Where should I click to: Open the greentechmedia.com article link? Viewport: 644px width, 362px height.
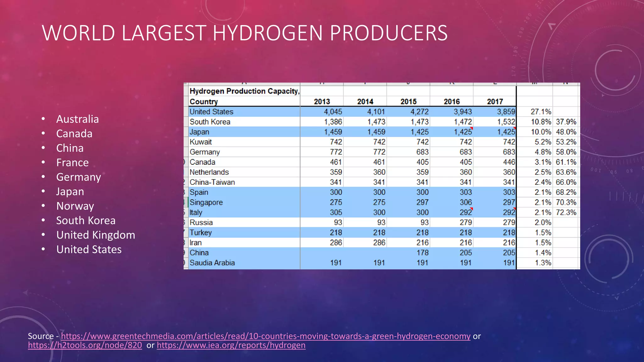pyautogui.click(x=266, y=336)
